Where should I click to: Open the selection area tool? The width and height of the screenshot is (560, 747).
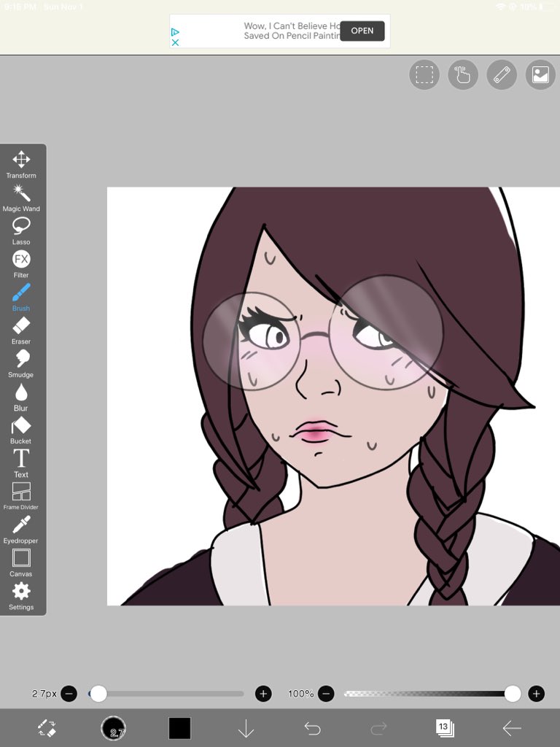pos(424,75)
